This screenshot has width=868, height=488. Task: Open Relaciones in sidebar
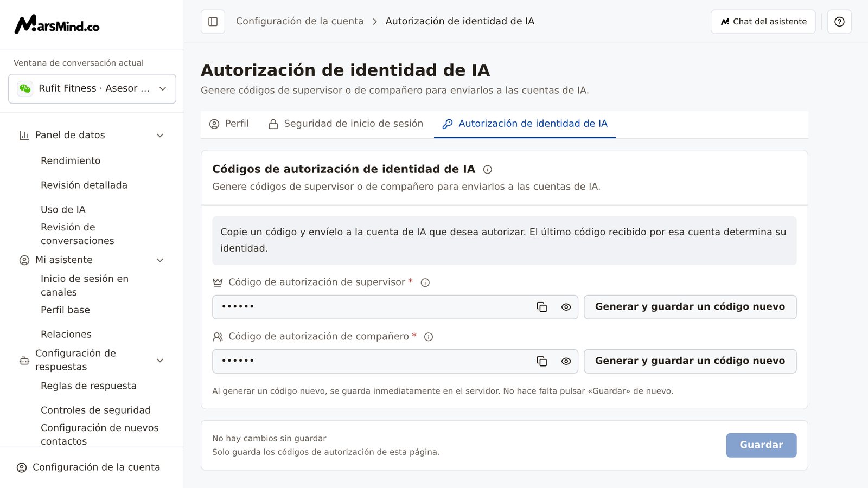66,335
